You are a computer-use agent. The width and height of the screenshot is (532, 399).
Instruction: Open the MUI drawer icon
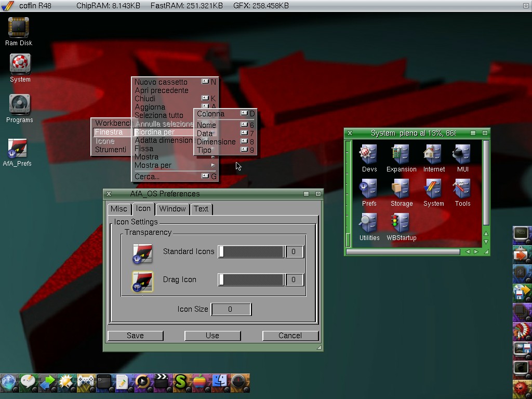[462, 155]
